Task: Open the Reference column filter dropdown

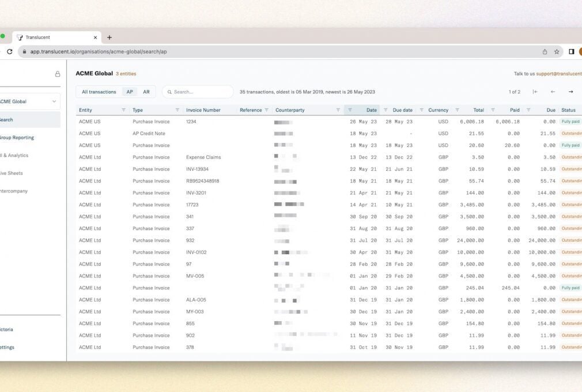Action: click(266, 110)
